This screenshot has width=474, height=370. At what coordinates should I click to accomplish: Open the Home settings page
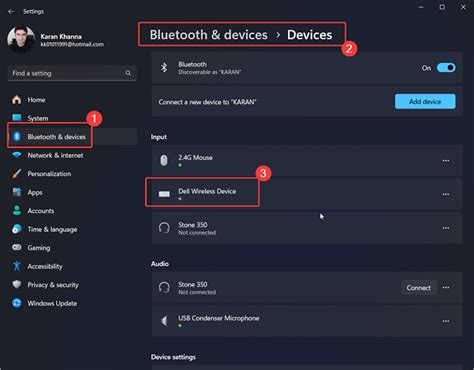pos(72,100)
